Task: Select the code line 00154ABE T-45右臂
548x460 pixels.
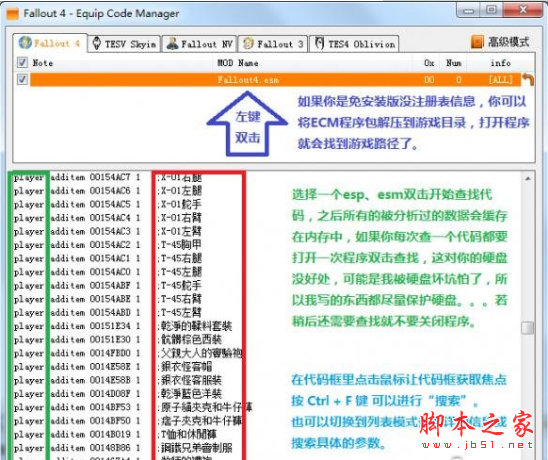Action: (x=108, y=299)
